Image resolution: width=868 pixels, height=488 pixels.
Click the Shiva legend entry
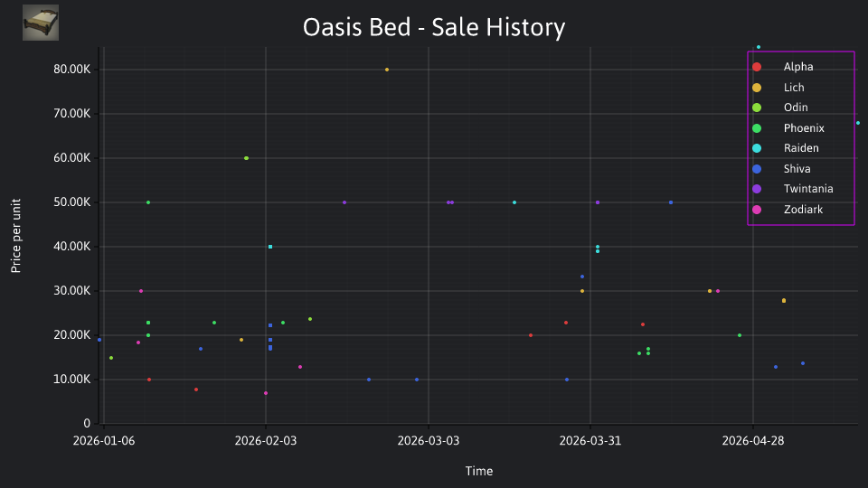781,169
